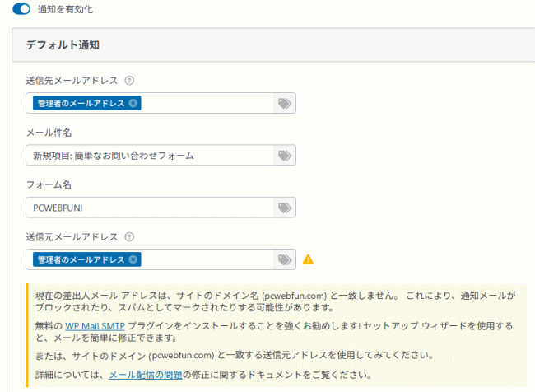Remove 管理者のメールアドレス tag from 送信元 field

coord(133,259)
